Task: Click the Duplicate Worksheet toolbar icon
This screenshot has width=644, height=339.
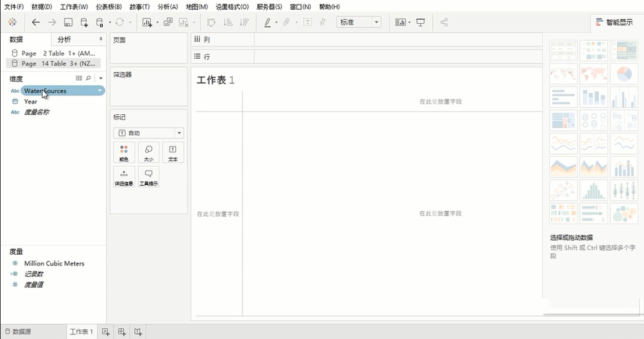Action: [168, 23]
